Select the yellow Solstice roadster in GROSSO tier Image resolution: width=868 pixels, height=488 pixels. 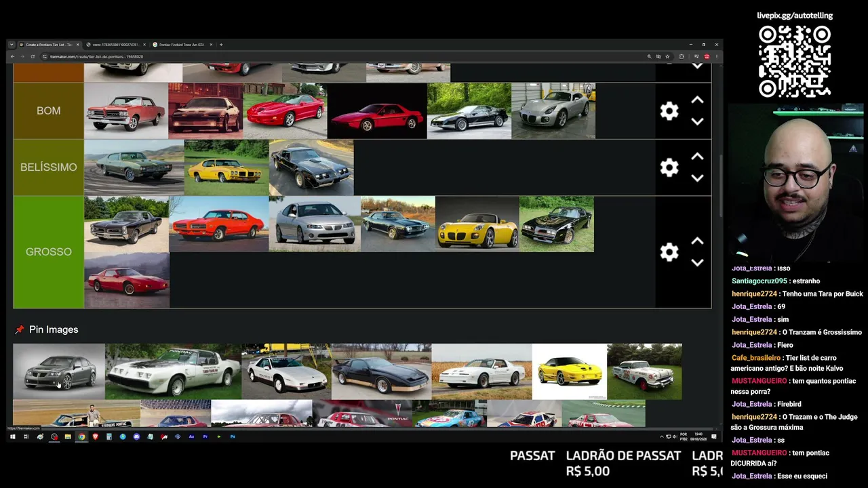[x=477, y=224]
